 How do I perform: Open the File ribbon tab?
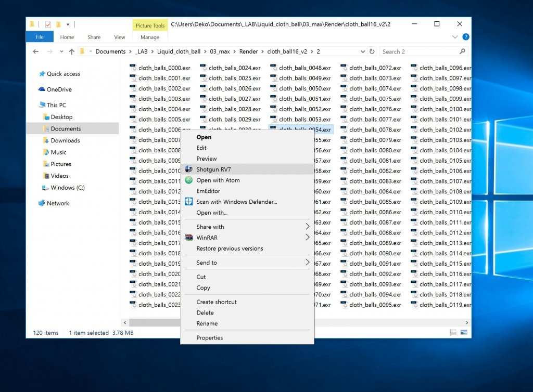point(40,37)
